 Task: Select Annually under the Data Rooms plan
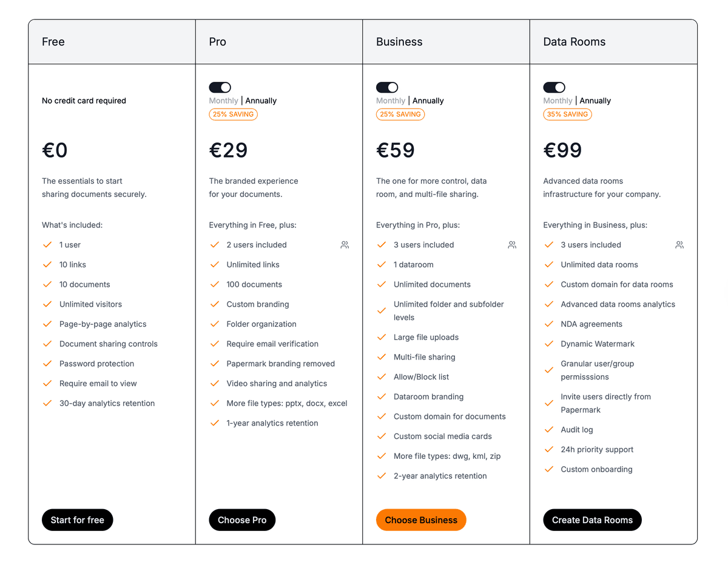[595, 101]
